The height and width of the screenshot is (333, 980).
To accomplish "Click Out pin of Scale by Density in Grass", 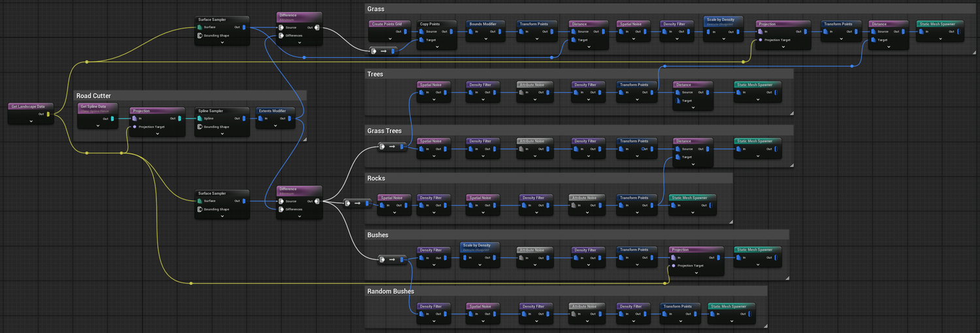I will point(737,31).
